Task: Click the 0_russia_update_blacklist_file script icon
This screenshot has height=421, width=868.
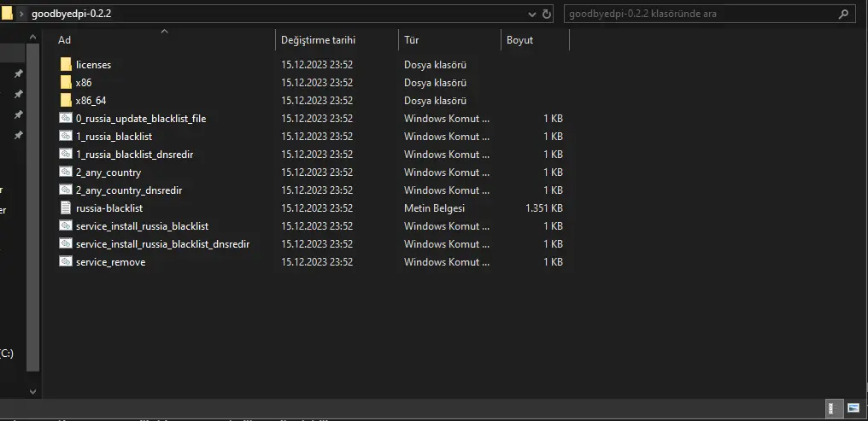Action: click(66, 119)
